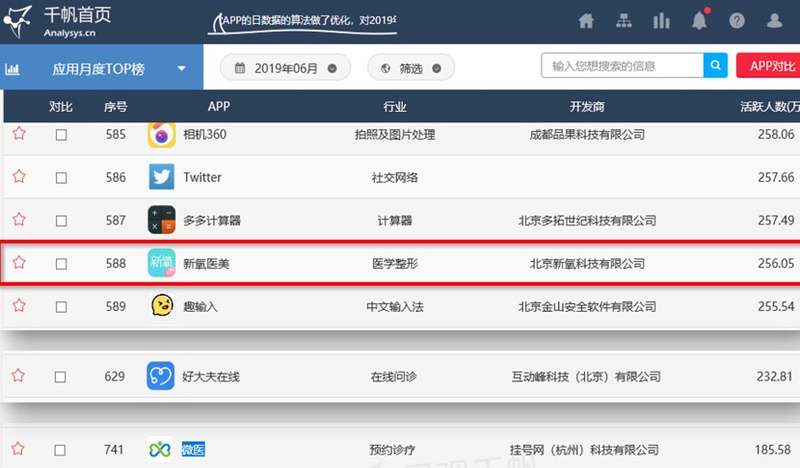Favorite 趣输入 with its star

click(19, 306)
